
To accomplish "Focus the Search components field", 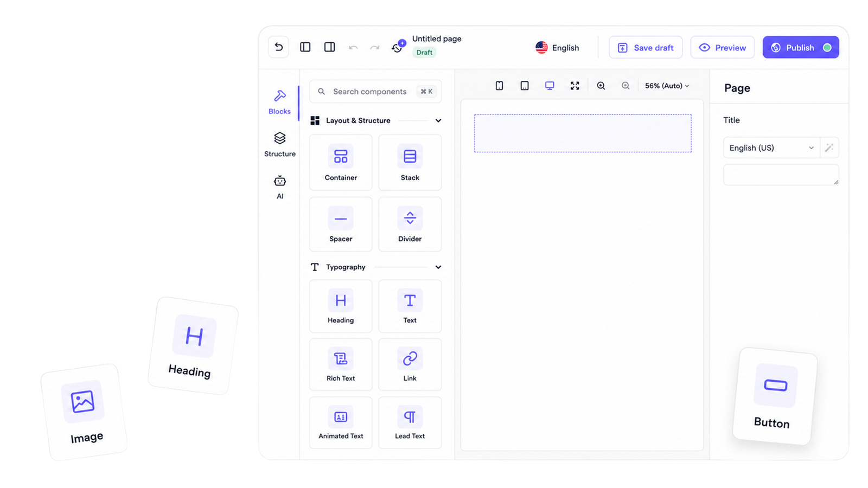I will click(x=375, y=92).
